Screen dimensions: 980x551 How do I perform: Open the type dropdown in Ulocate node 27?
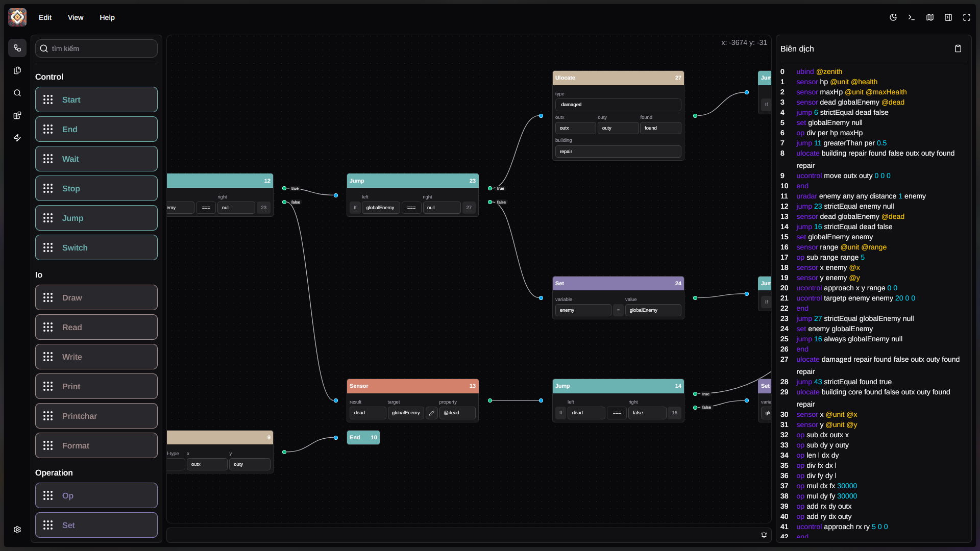618,104
